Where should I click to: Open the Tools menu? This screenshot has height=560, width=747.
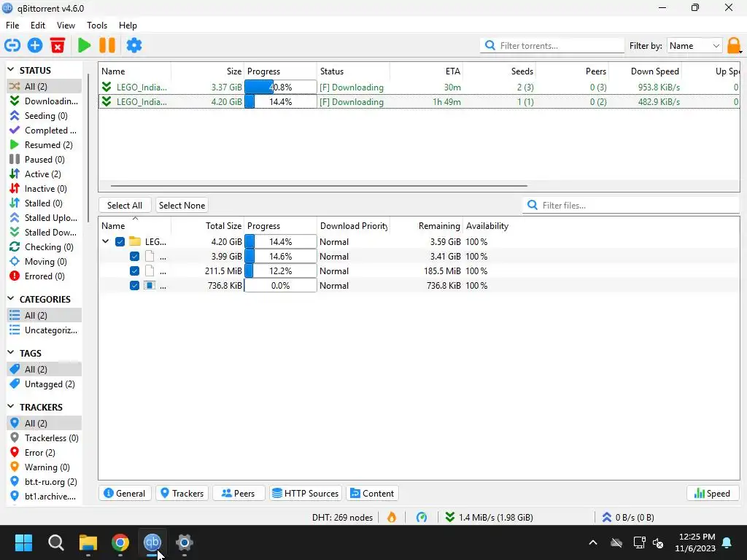(97, 26)
